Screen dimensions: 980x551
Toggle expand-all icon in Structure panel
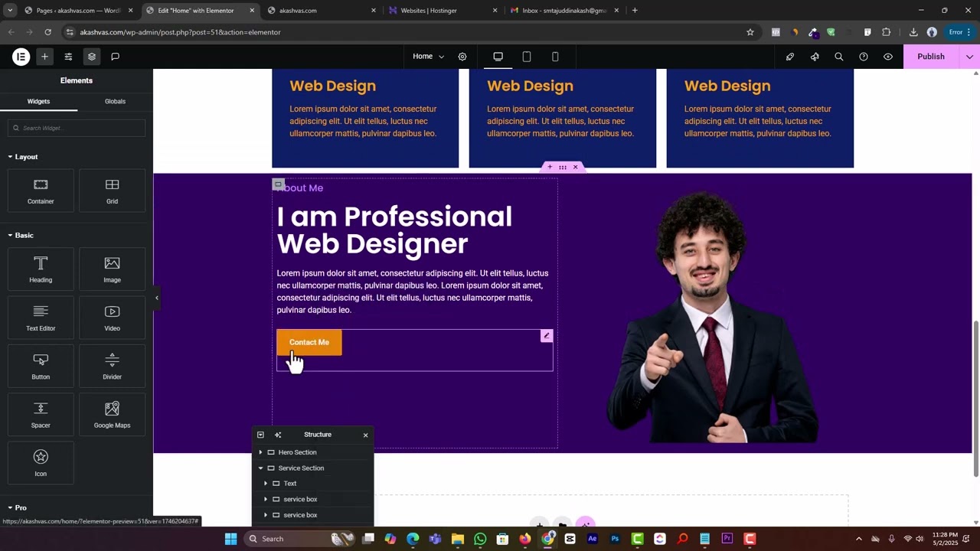(x=260, y=435)
